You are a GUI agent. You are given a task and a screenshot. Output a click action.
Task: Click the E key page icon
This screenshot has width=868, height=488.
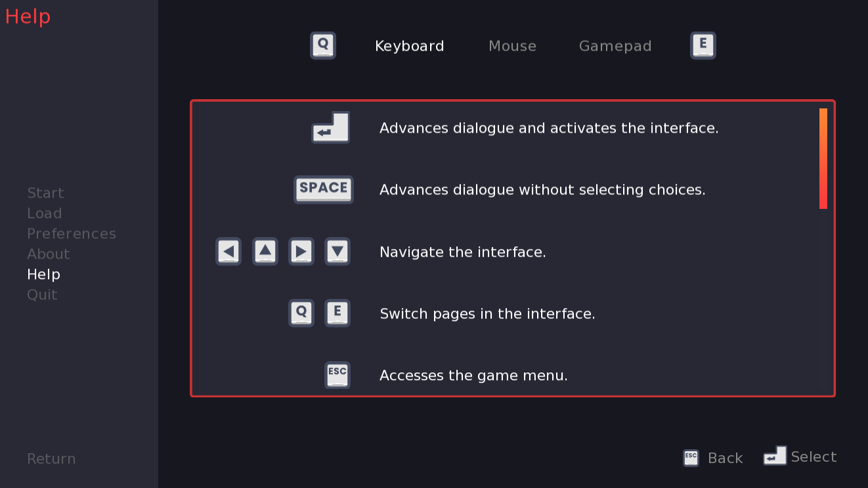point(703,45)
